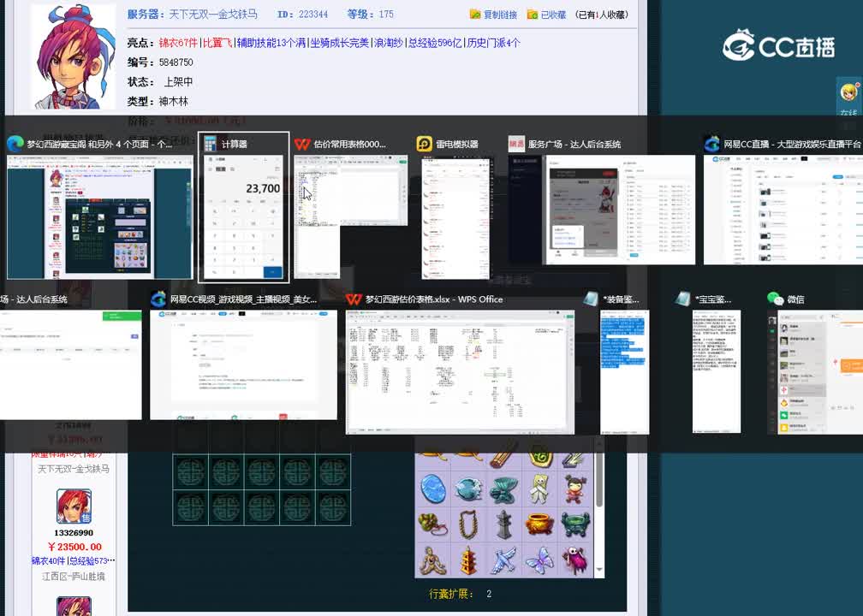
Task: Click the 坐骑成长完美 highlight
Action: (x=340, y=43)
